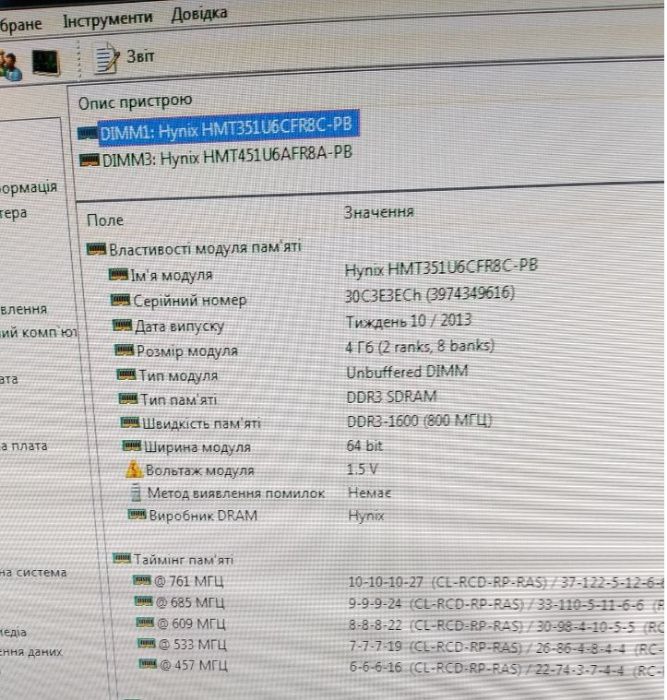Viewport: 667px width, 700px height.
Task: Select the Виробник DRAM row
Action: pyautogui.click(x=203, y=516)
